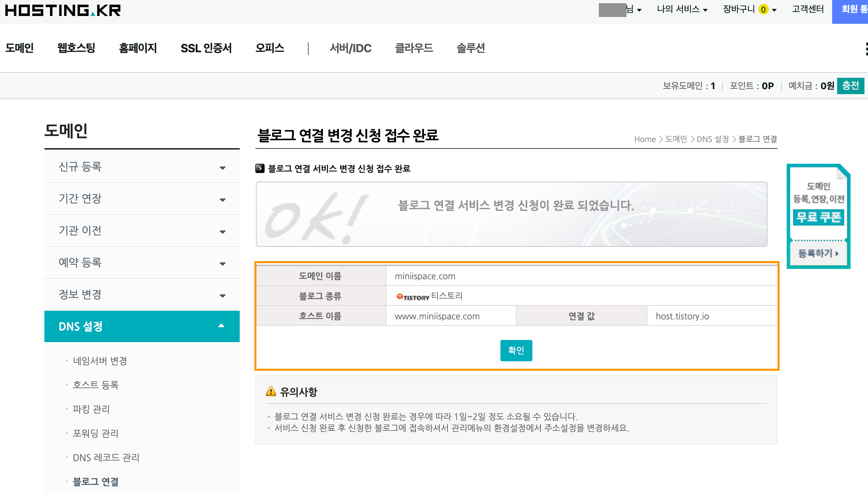Click the warning icon beside 유의사항
The height and width of the screenshot is (492, 868).
coord(271,391)
